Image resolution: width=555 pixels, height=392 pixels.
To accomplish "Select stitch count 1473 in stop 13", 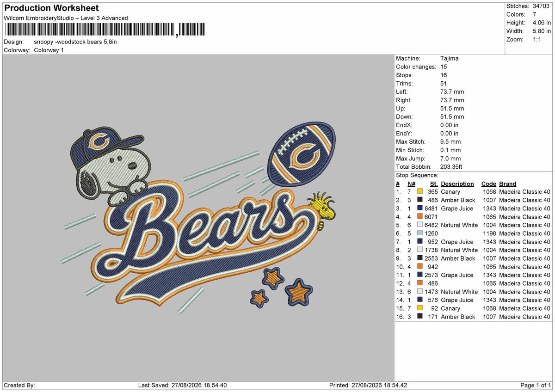I will click(x=431, y=292).
